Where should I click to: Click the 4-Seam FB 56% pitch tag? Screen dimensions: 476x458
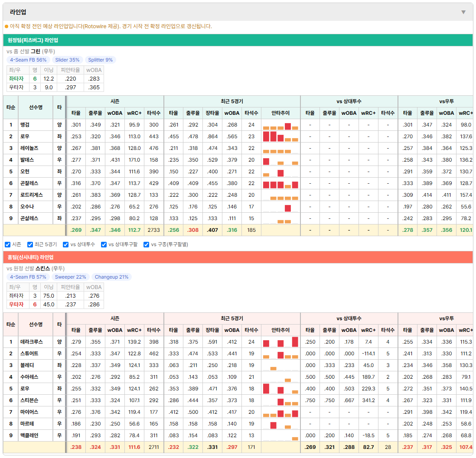pyautogui.click(x=28, y=60)
